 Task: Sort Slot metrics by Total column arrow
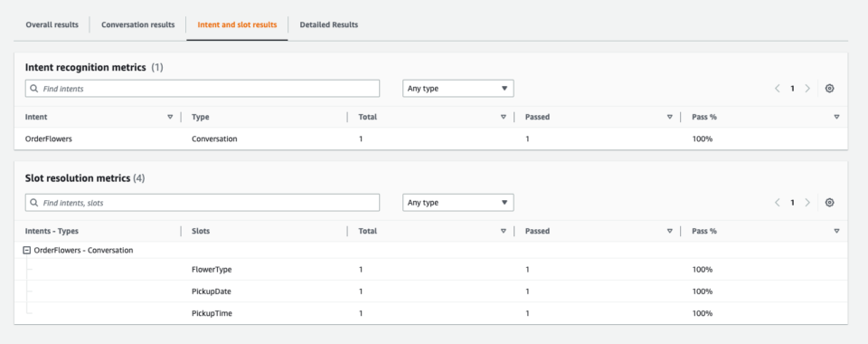tap(504, 232)
